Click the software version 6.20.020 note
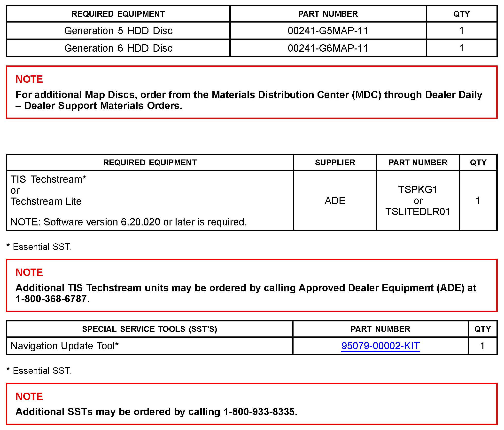The width and height of the screenshot is (504, 430). (128, 222)
